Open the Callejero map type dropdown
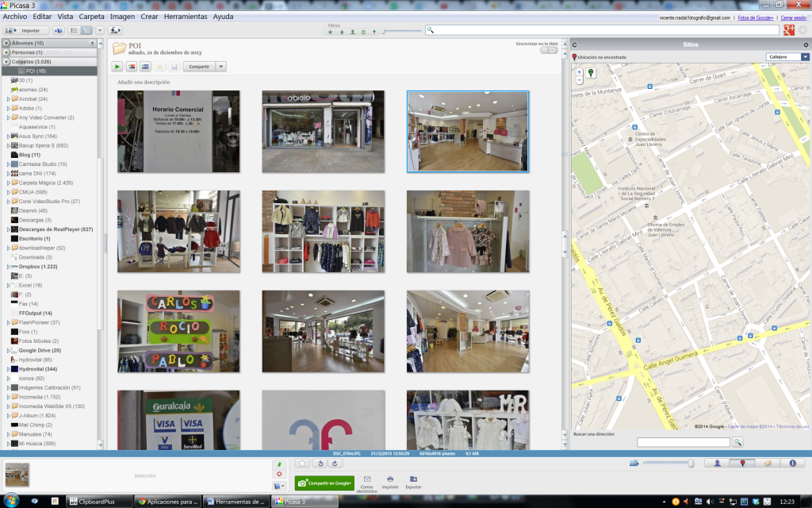812x508 pixels. pos(787,57)
